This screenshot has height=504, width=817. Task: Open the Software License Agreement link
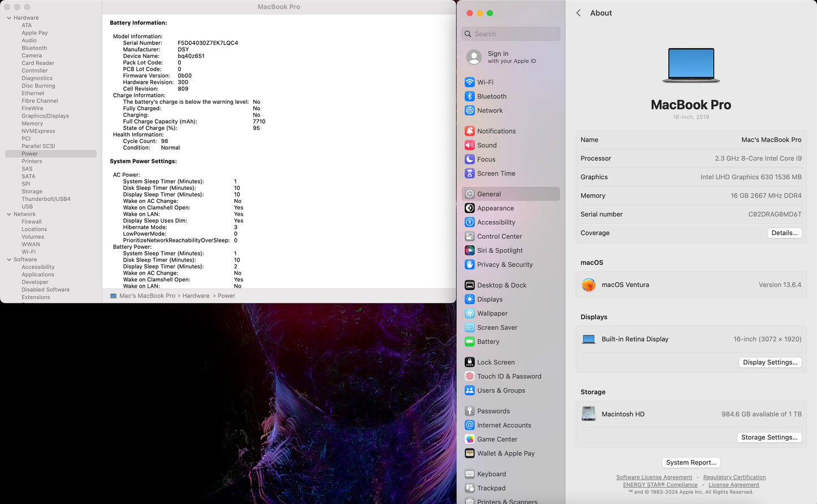coord(654,477)
